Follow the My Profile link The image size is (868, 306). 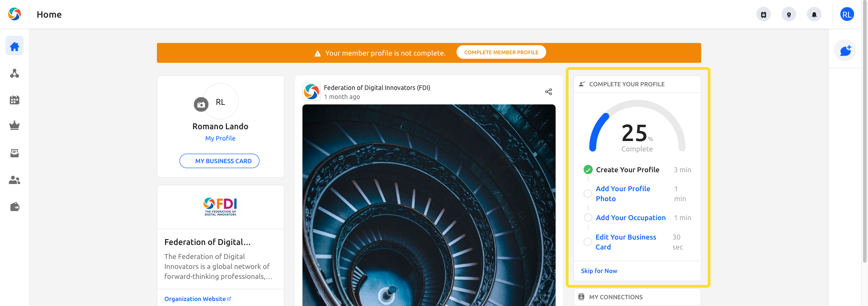(220, 138)
